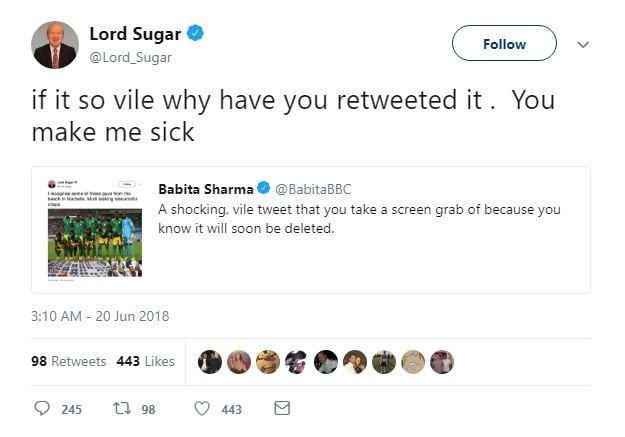Screen dimensions: 625x437
Task: Open the quoted tweet's football team screenshot
Action: click(x=95, y=229)
